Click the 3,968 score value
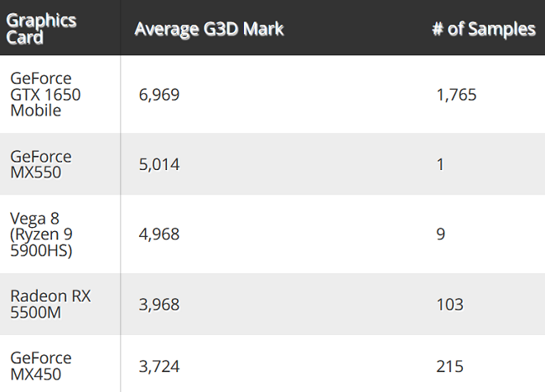The height and width of the screenshot is (392, 545). (x=159, y=305)
